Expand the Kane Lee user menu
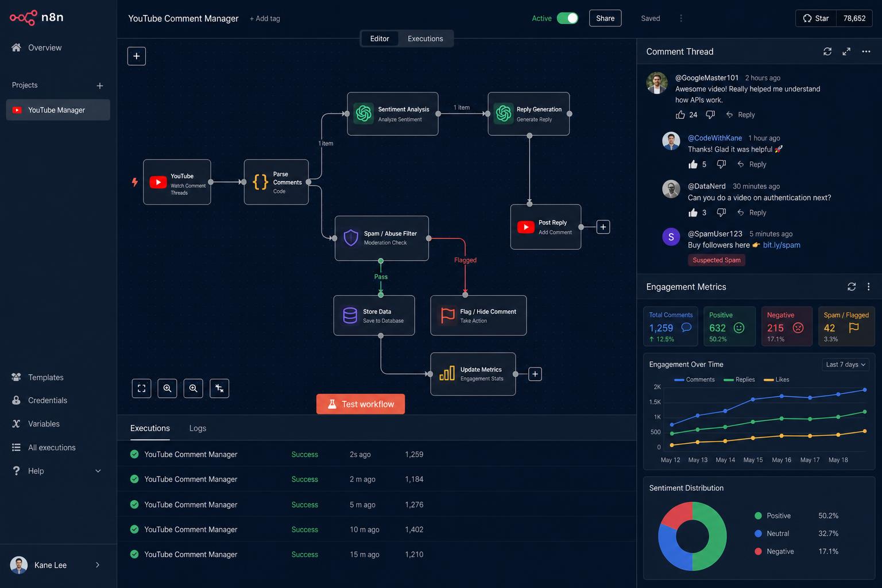Viewport: 882px width, 588px height. [98, 565]
